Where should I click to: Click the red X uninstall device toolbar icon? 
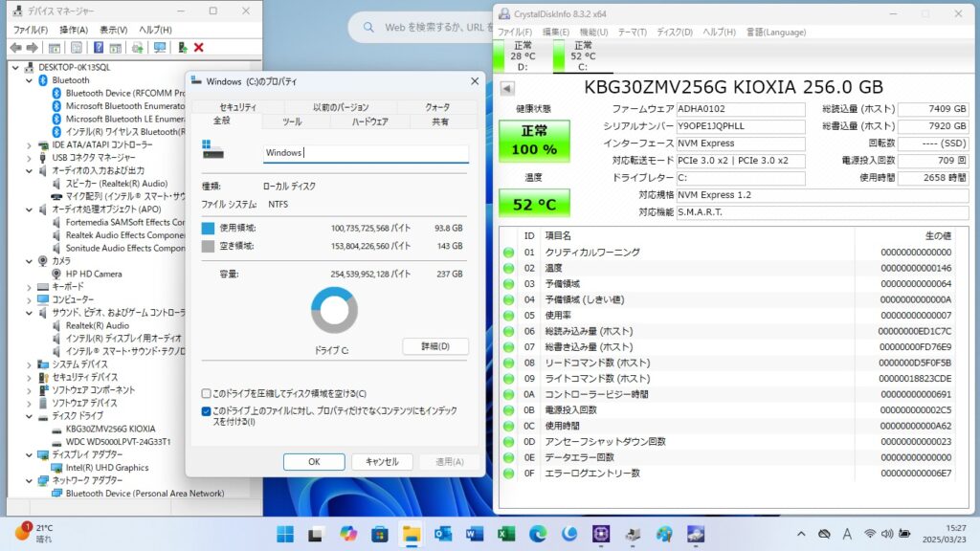click(x=198, y=48)
